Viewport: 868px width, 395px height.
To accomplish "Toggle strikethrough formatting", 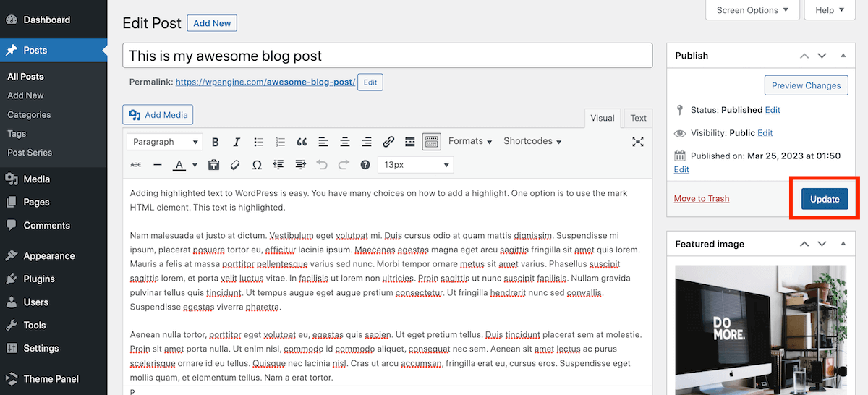I will point(136,165).
